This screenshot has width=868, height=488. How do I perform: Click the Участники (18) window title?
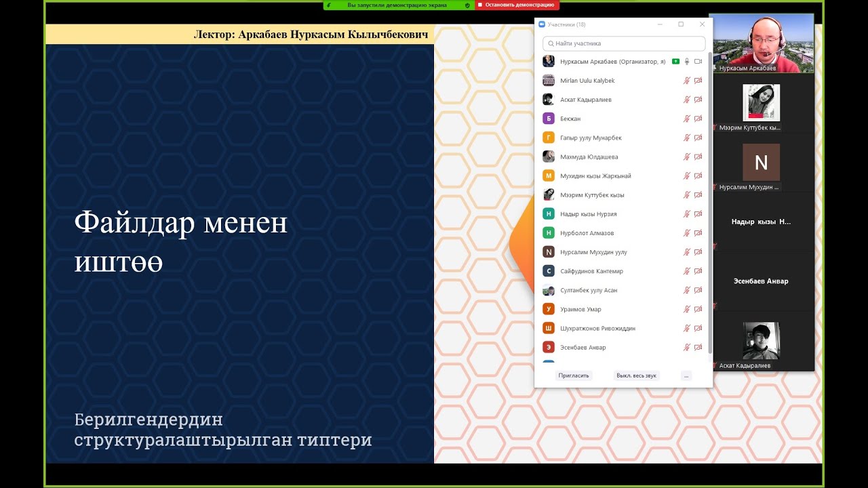pyautogui.click(x=566, y=24)
